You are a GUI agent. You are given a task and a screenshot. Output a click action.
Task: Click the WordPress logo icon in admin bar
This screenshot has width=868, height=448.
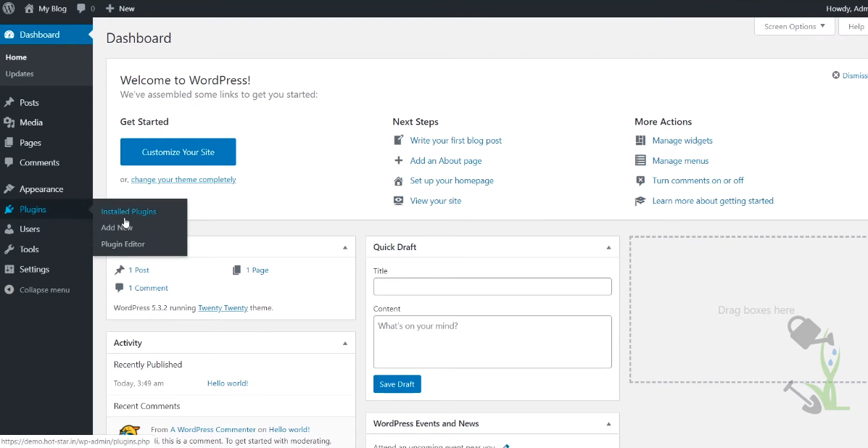pos(9,9)
